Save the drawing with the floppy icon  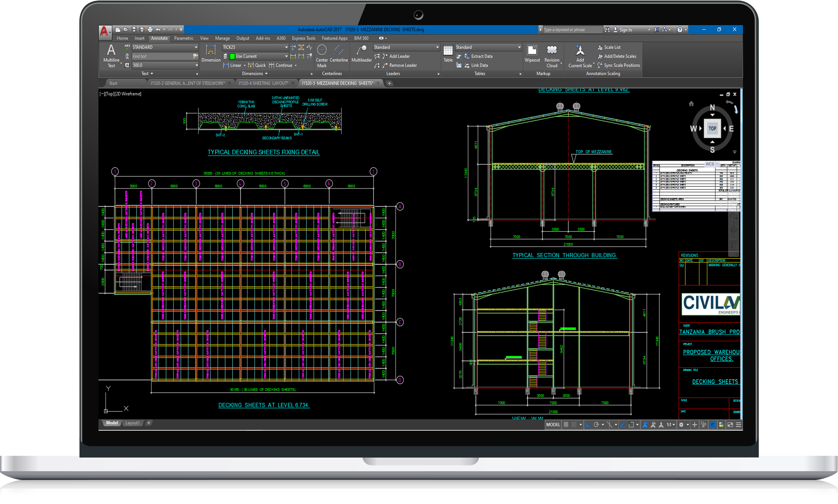[x=134, y=30]
